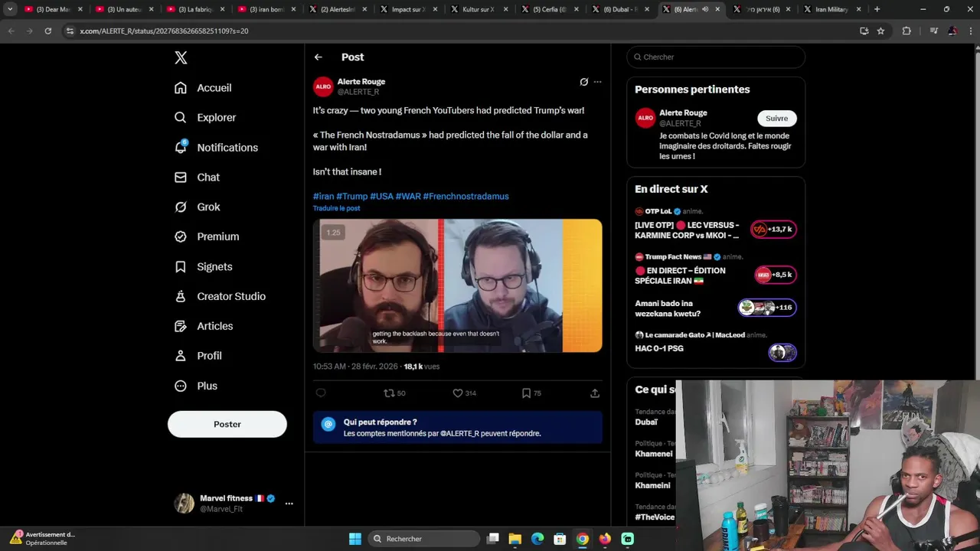Click the #USA hashtag
Viewport: 980px width, 551px height.
tap(381, 197)
